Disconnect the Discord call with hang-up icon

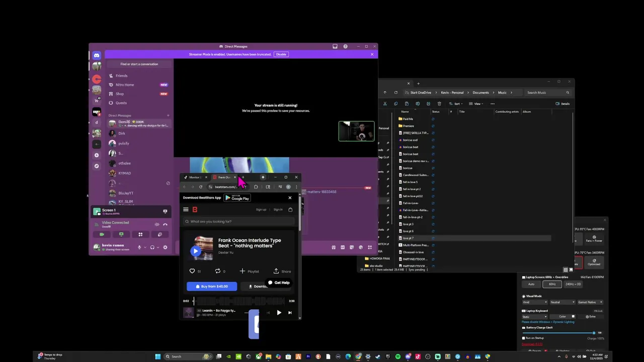tap(165, 224)
